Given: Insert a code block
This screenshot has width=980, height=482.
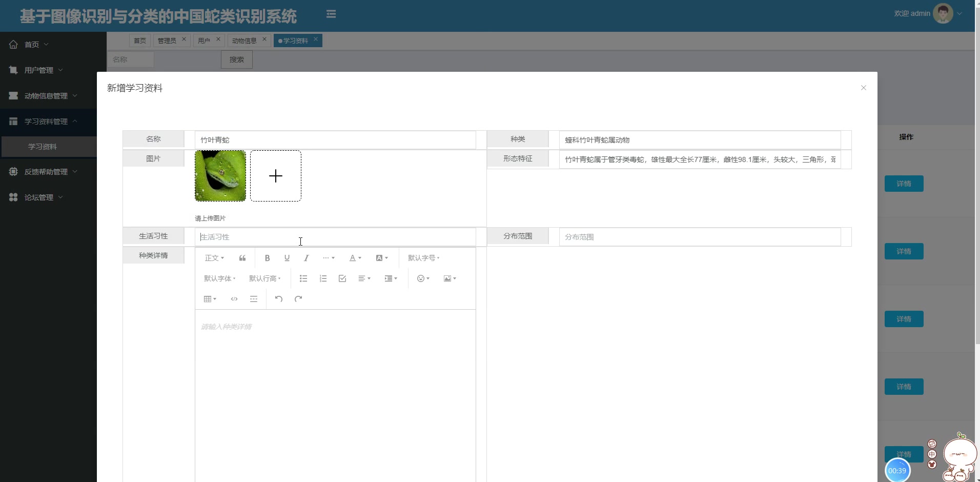Looking at the screenshot, I should pos(234,299).
